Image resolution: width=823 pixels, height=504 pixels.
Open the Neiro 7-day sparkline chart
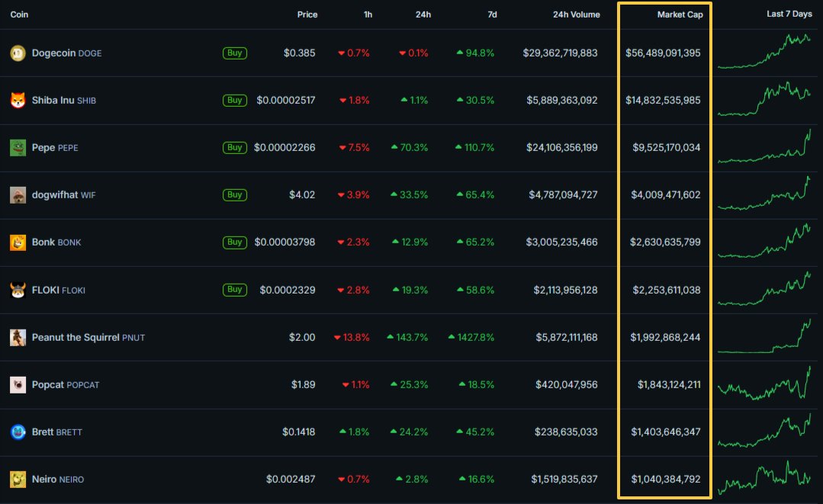click(x=764, y=479)
